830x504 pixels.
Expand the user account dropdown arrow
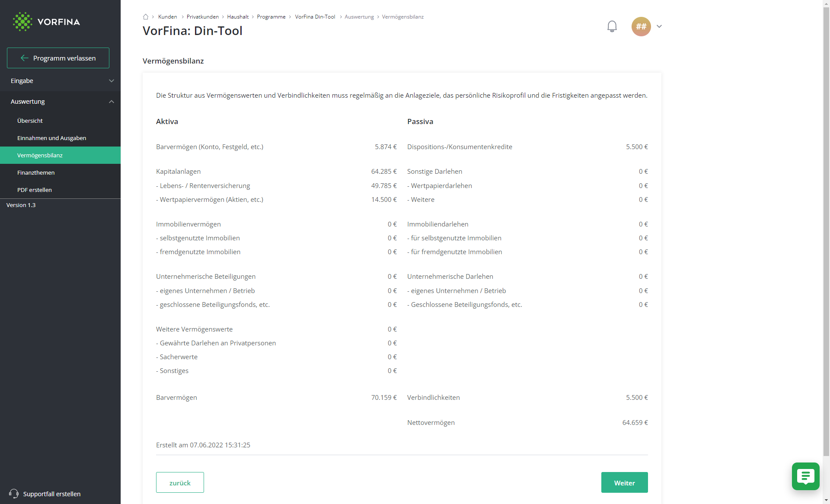pyautogui.click(x=659, y=26)
